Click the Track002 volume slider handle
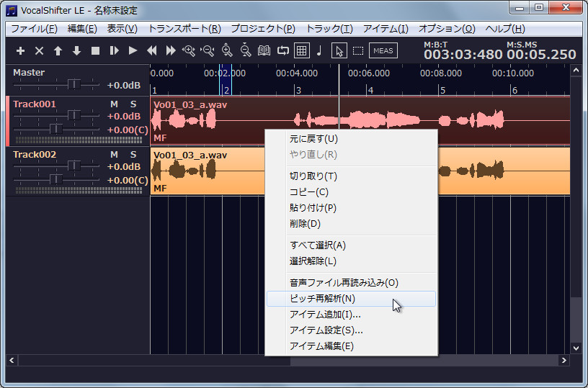 pyautogui.click(x=74, y=166)
